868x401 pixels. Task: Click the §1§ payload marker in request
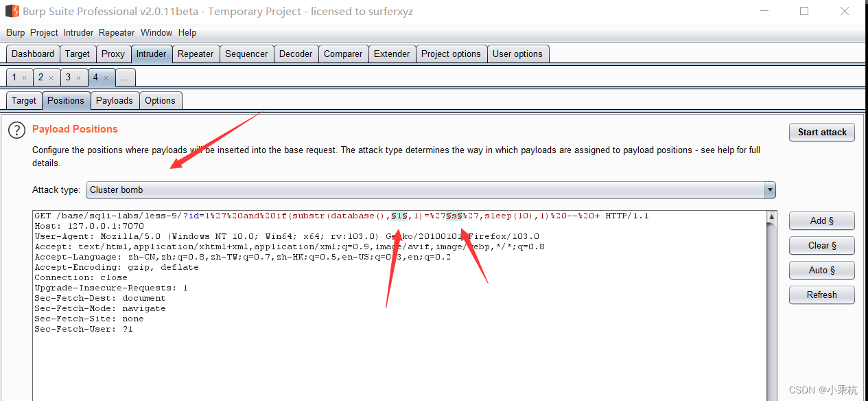pyautogui.click(x=400, y=216)
